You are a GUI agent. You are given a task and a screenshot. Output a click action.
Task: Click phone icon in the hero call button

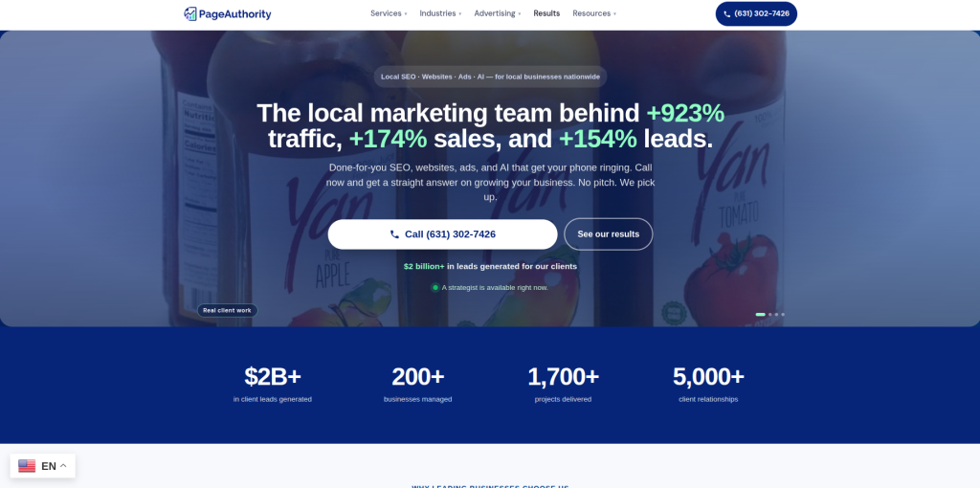coord(394,234)
